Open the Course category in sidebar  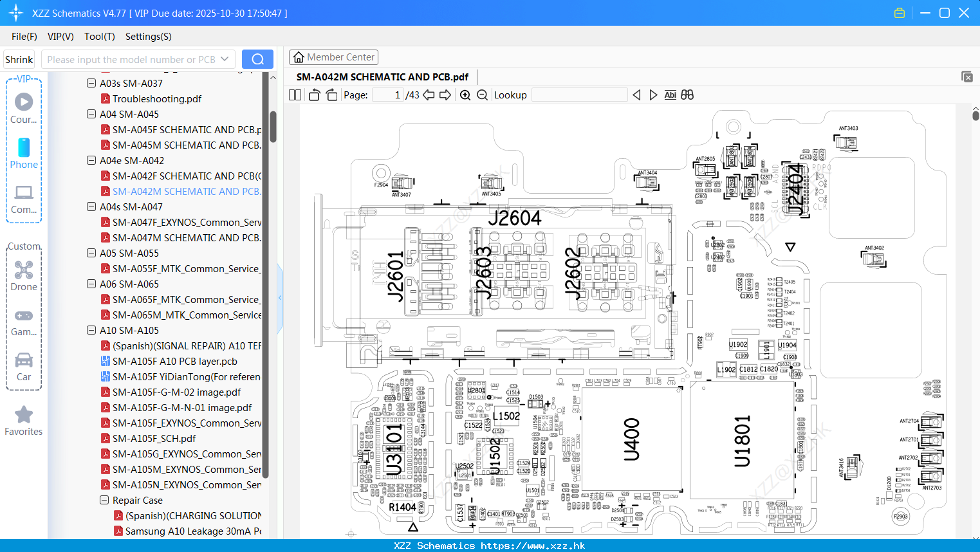tap(24, 108)
